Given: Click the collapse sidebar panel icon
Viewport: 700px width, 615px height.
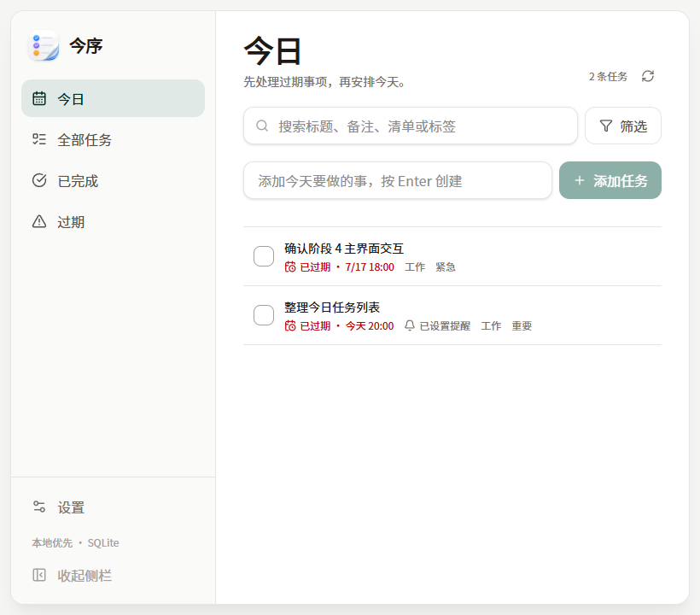Looking at the screenshot, I should [x=39, y=575].
